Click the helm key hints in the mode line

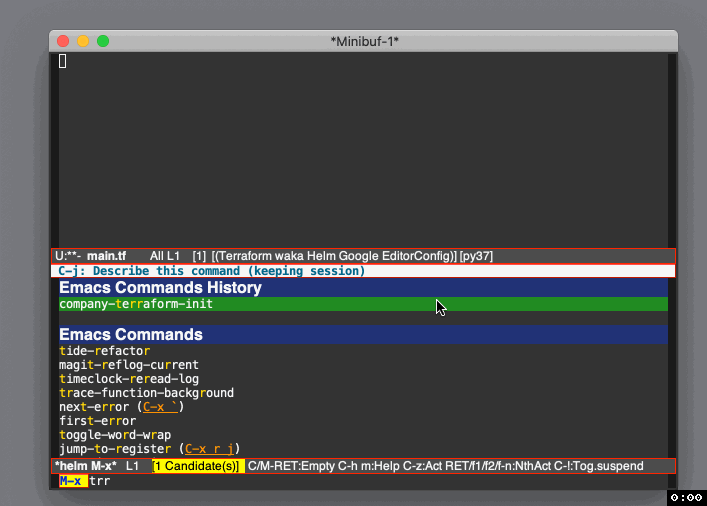tap(445, 466)
